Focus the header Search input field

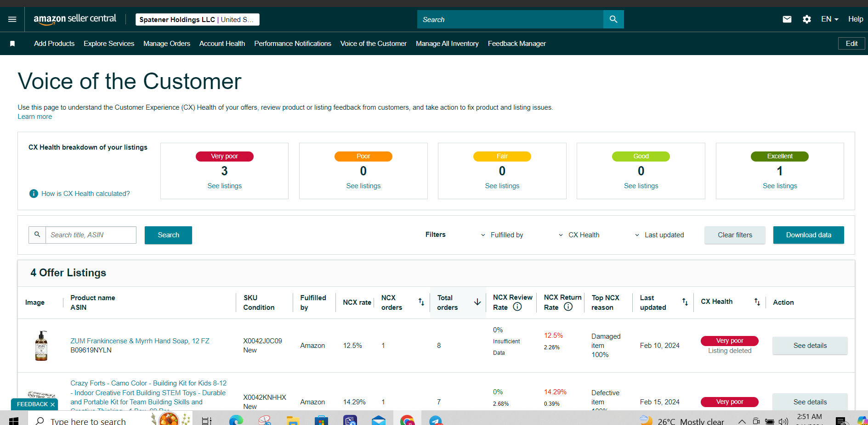coord(510,19)
